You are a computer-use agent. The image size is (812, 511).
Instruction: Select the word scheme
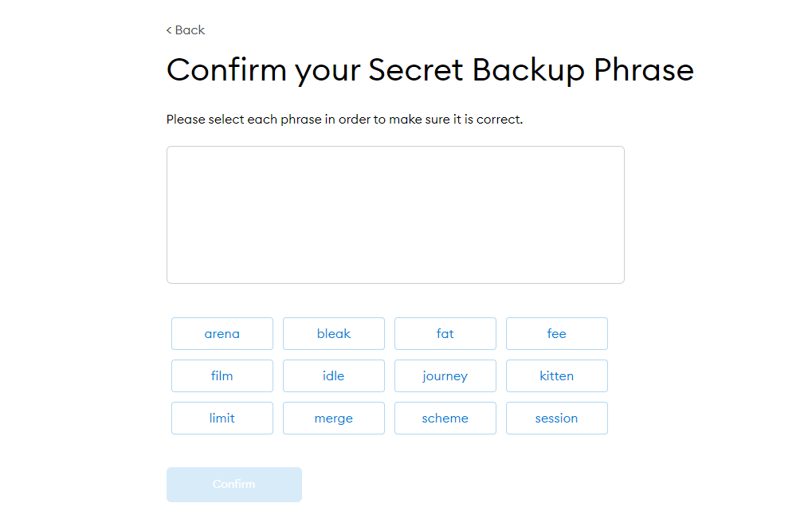click(x=445, y=419)
